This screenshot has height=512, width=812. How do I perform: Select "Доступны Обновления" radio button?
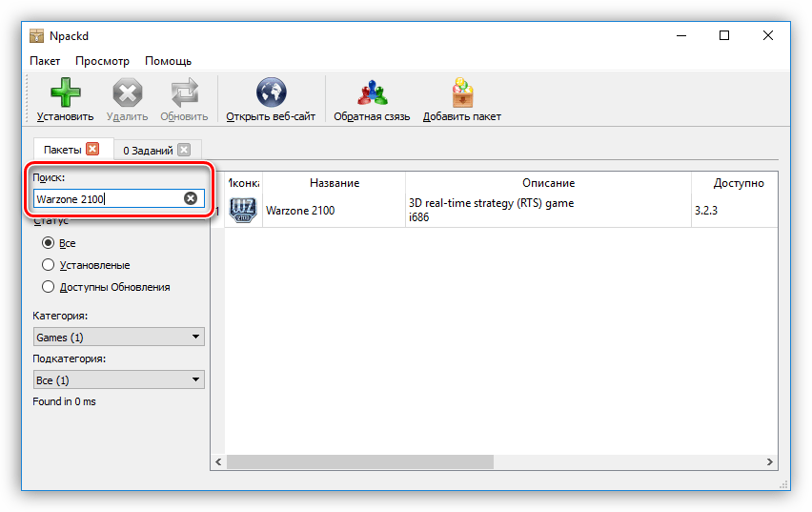click(x=49, y=287)
